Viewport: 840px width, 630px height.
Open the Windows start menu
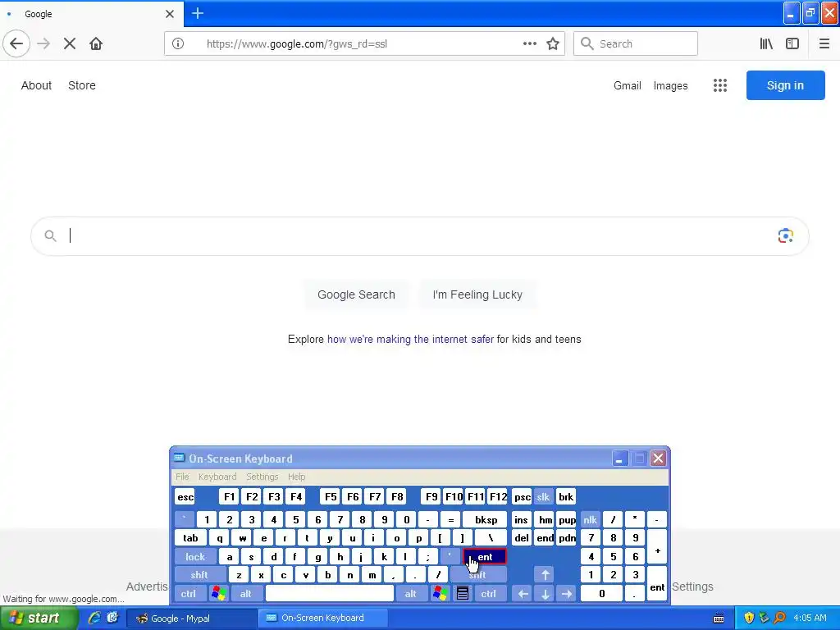point(39,619)
